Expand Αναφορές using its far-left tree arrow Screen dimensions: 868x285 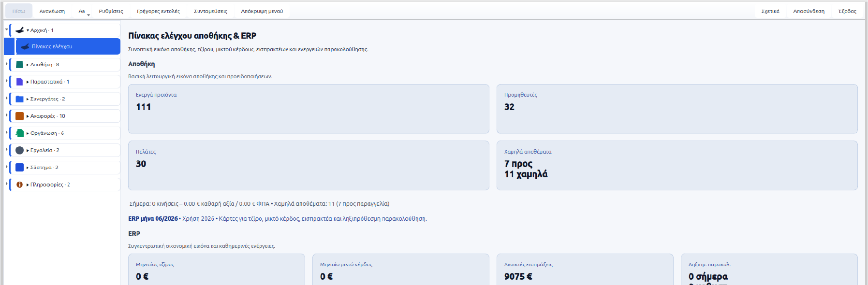click(x=6, y=115)
